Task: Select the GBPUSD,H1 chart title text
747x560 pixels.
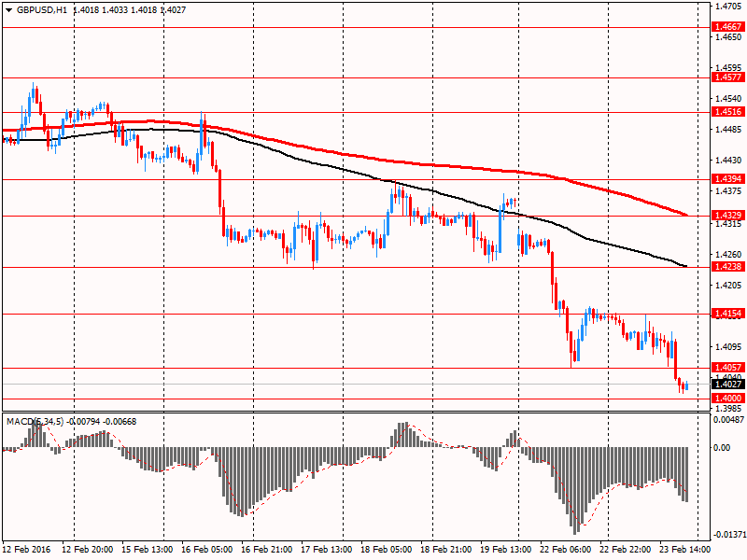Action: tap(42, 10)
